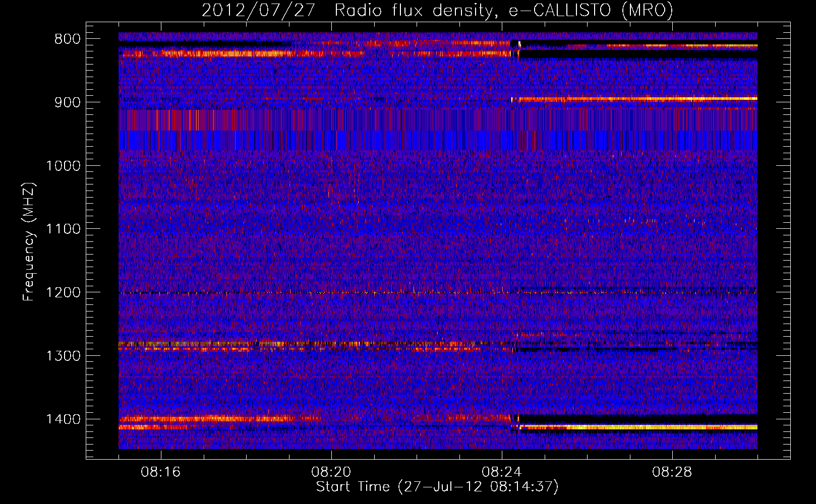
Task: Select the '800' frequency axis label
Action: point(67,39)
